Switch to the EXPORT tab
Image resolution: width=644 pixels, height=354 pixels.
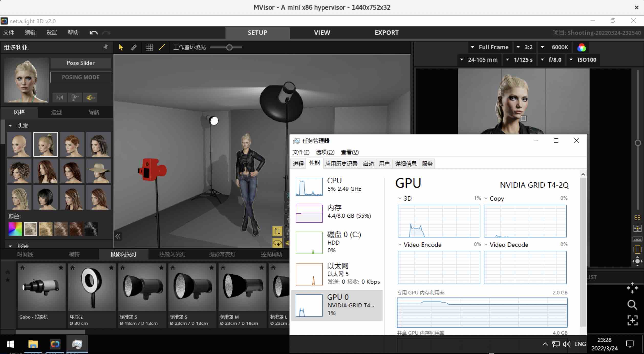[387, 33]
